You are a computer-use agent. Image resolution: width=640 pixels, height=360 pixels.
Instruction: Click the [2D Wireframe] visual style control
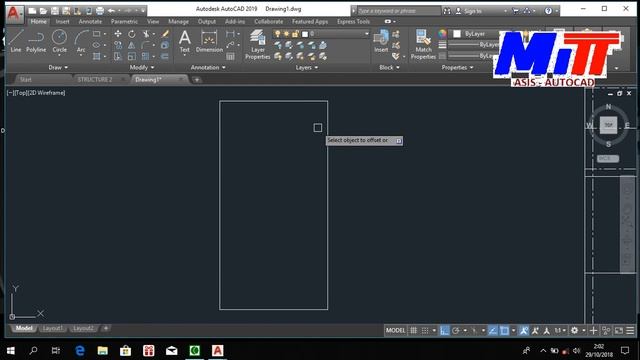46,93
